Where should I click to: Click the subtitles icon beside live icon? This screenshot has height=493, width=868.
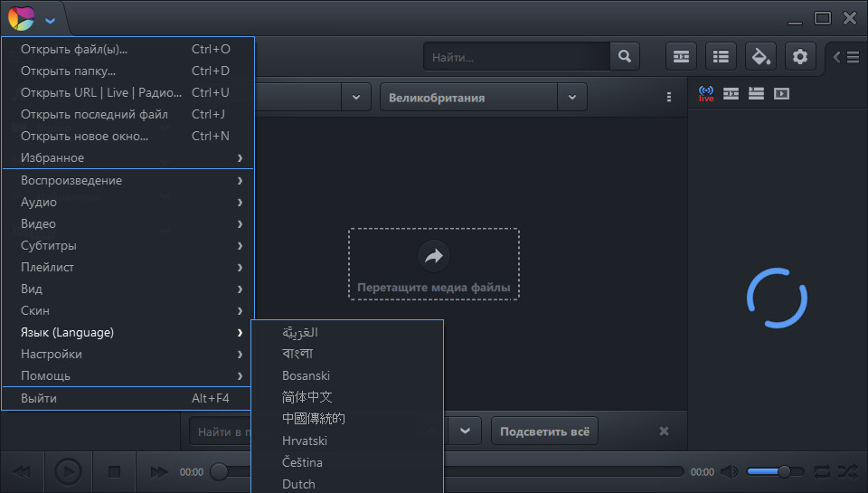pyautogui.click(x=731, y=93)
